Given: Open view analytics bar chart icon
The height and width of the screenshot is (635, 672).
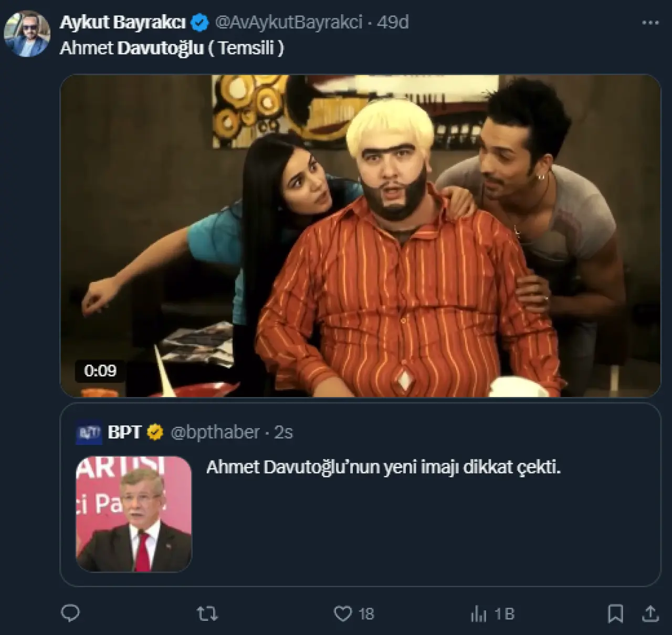Looking at the screenshot, I should (478, 613).
